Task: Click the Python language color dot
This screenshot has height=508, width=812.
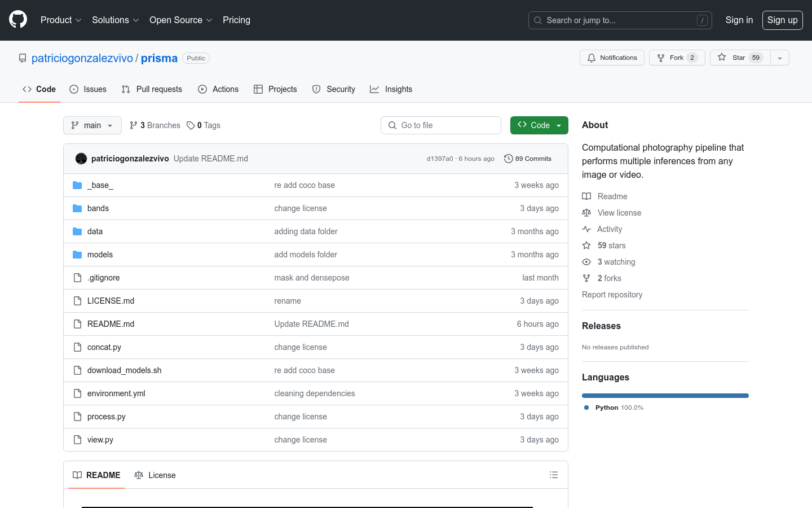Action: coord(586,408)
